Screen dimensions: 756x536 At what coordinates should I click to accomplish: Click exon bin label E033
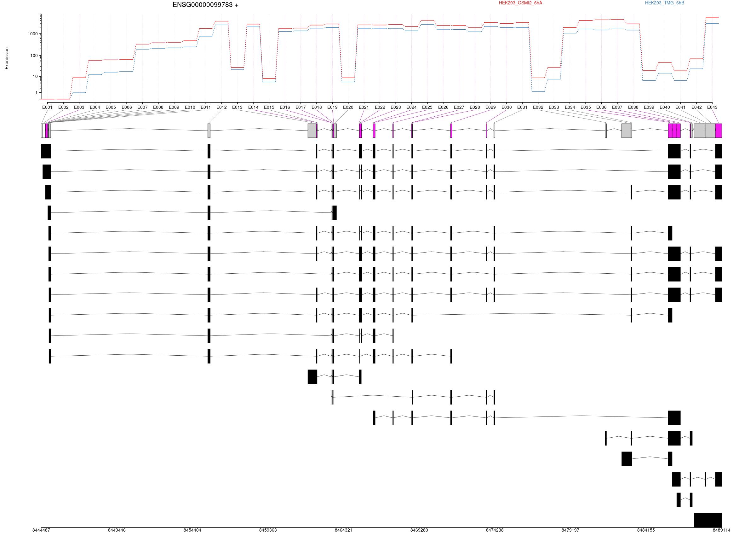coord(554,107)
